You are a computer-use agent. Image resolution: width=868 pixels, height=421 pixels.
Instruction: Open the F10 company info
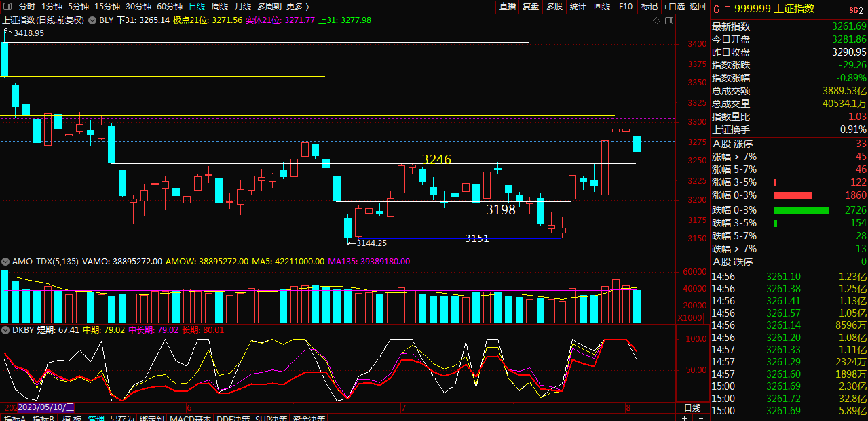click(626, 6)
